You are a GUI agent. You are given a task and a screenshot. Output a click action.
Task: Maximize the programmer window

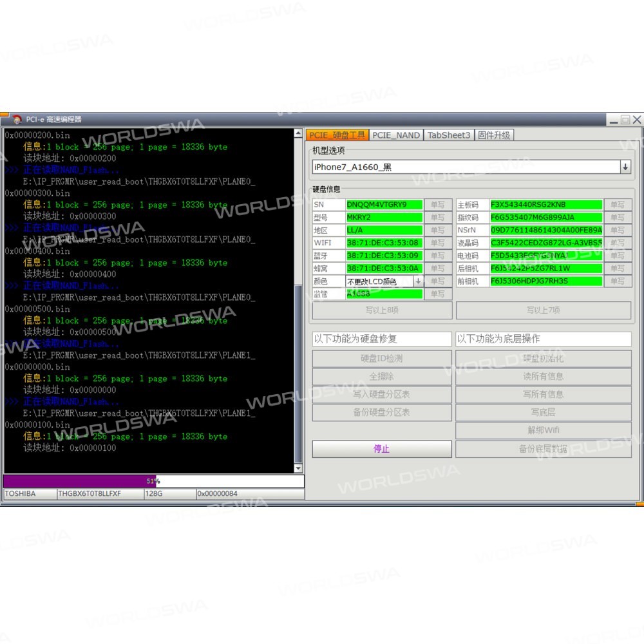625,120
